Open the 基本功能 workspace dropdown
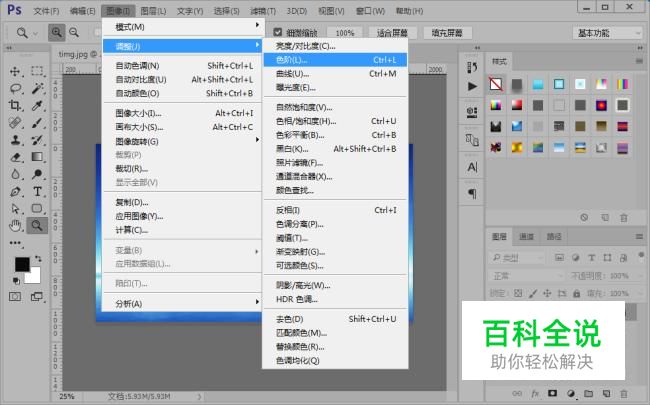This screenshot has width=650, height=405. coord(607,33)
